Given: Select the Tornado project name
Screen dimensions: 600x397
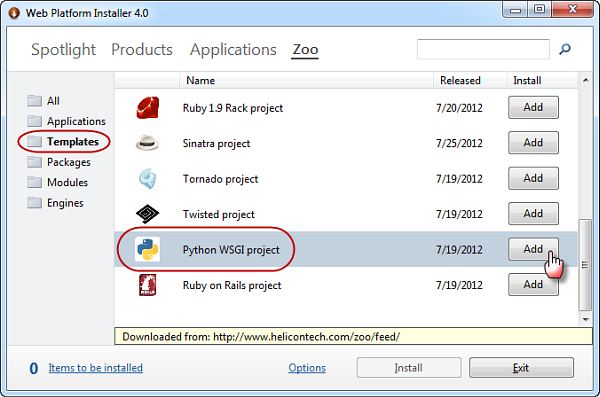Looking at the screenshot, I should (220, 179).
